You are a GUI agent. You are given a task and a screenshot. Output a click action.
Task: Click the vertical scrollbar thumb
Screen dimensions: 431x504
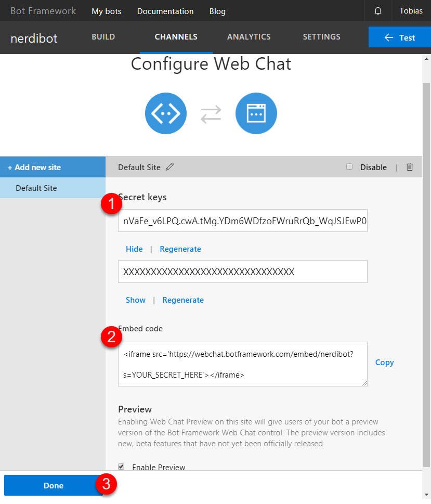click(426, 275)
